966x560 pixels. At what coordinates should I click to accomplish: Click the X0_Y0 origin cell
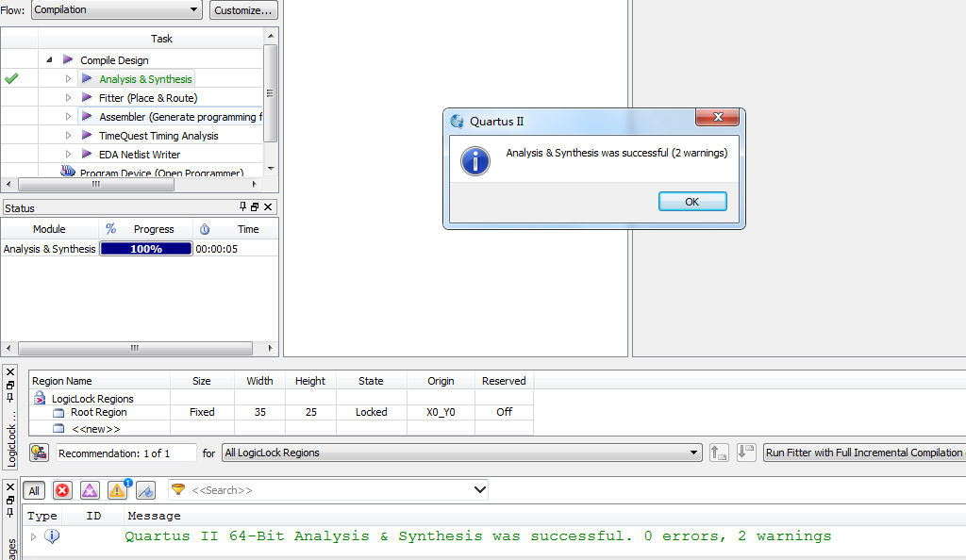tap(441, 412)
